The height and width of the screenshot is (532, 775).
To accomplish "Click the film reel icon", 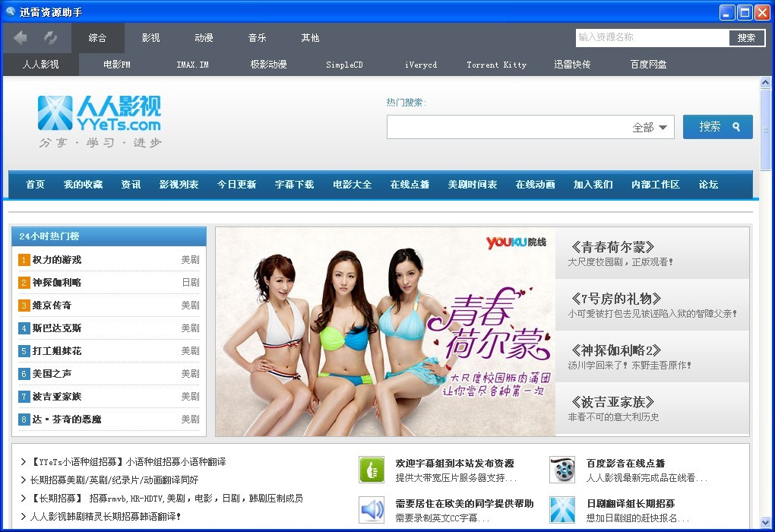I will pyautogui.click(x=562, y=470).
